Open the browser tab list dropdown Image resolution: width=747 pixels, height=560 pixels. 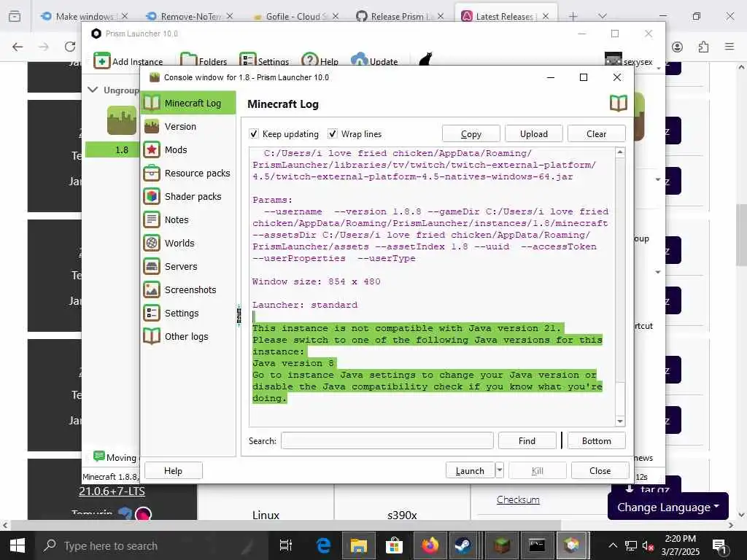point(603,16)
